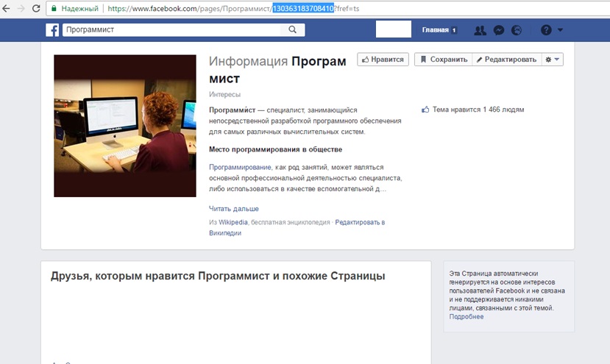Open the Программирование link in description
Image resolution: width=610 pixels, height=364 pixels.
[x=240, y=167]
